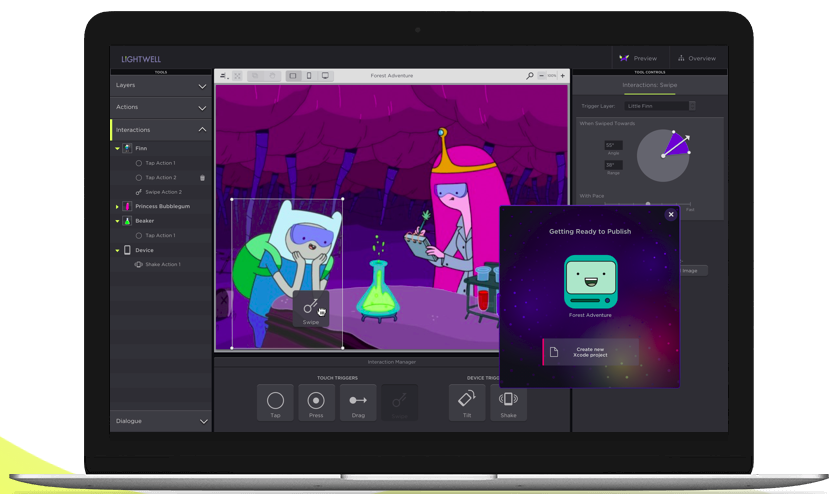Select the green flask on canvas
This screenshot has height=494, width=838.
[378, 290]
